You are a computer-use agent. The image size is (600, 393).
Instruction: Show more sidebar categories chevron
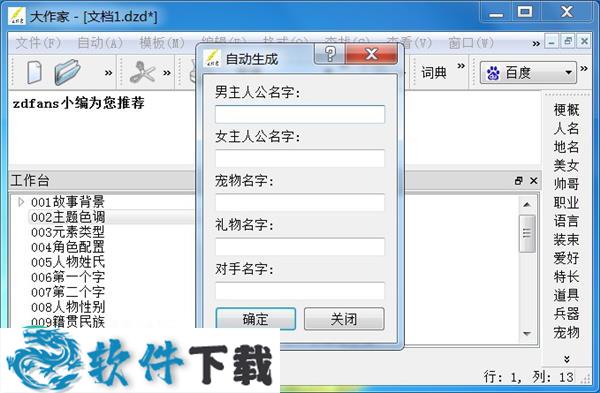pyautogui.click(x=567, y=359)
